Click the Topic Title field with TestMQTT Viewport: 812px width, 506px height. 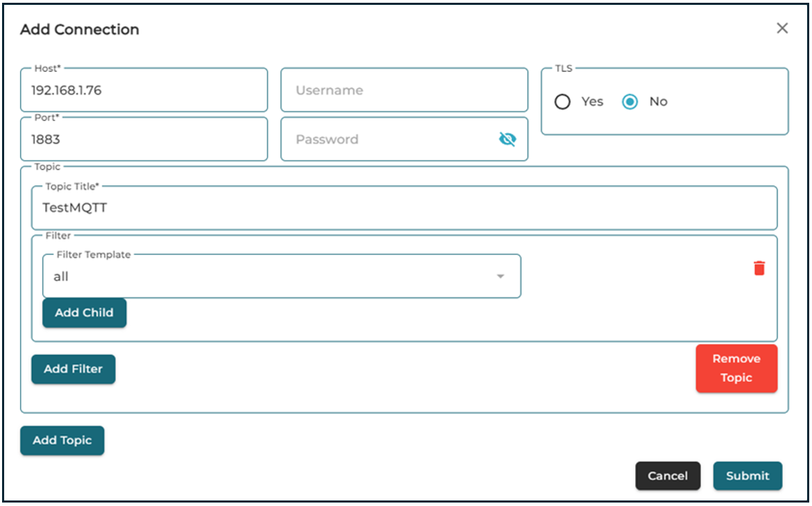click(404, 208)
